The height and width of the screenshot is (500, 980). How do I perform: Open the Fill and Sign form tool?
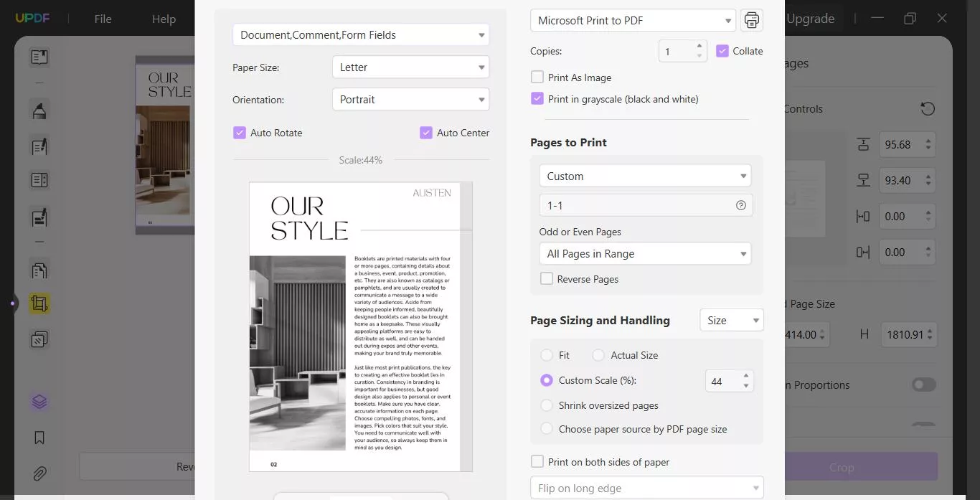[39, 217]
